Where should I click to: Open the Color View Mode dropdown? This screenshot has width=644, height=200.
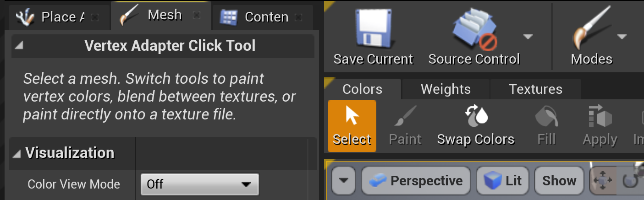point(199,184)
